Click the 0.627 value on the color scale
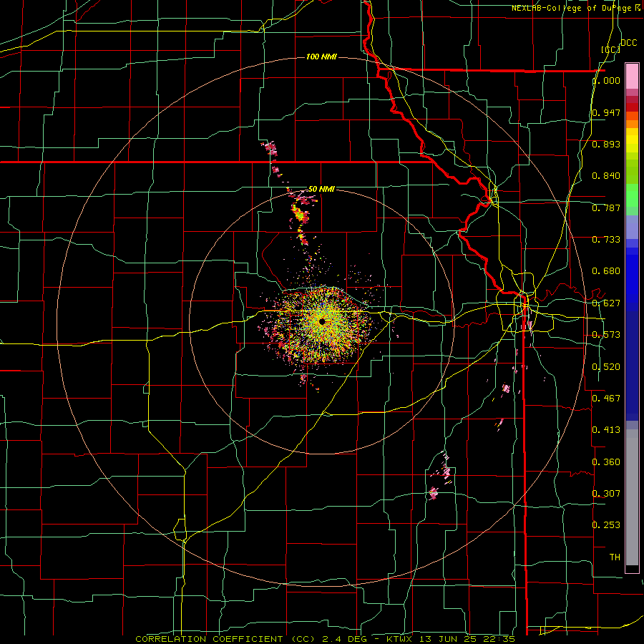Viewport: 644px width, 644px height. click(606, 303)
